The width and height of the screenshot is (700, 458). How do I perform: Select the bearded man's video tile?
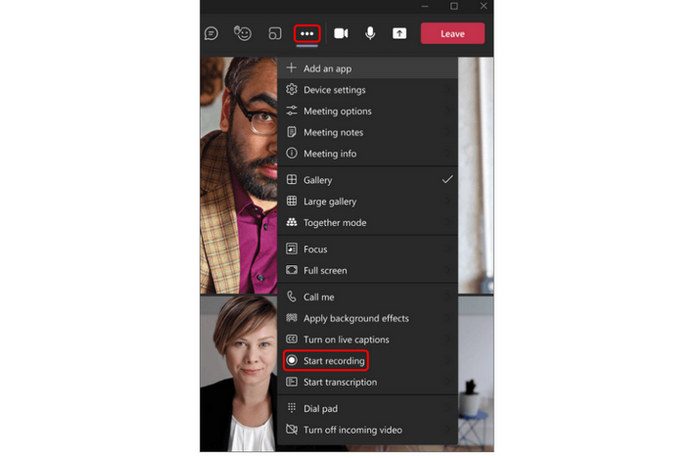click(x=239, y=175)
